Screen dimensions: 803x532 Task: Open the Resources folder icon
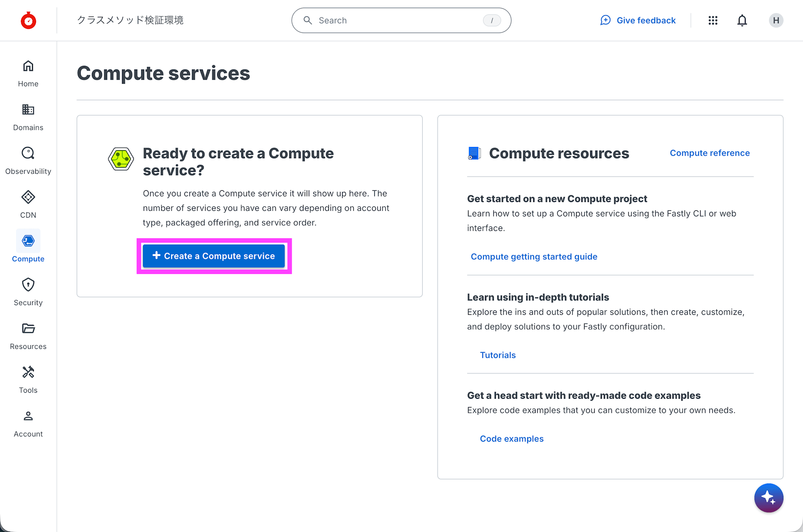coord(28,329)
